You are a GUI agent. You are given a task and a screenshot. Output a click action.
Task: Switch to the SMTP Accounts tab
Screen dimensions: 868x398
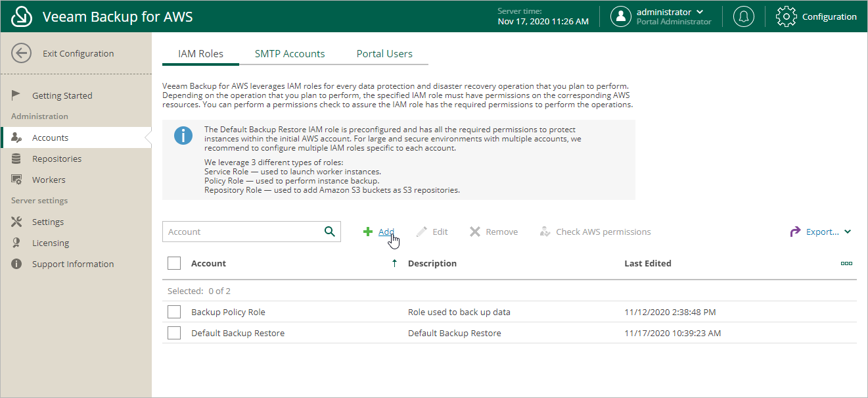pyautogui.click(x=290, y=54)
